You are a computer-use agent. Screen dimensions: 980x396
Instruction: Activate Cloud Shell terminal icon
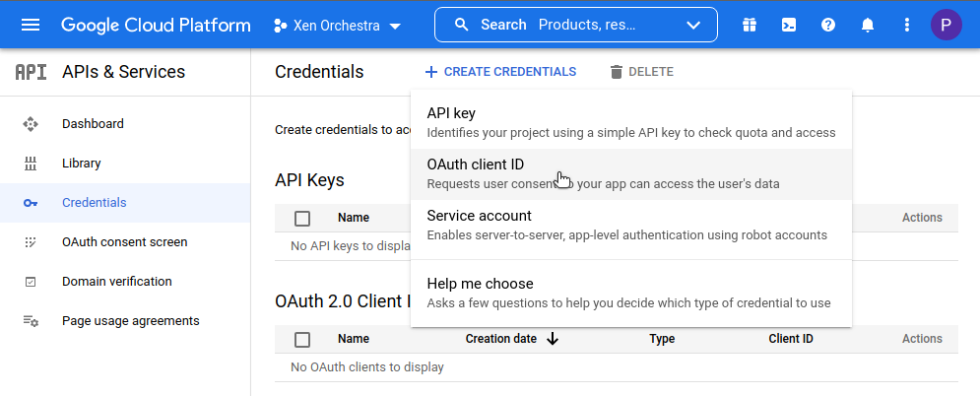789,25
